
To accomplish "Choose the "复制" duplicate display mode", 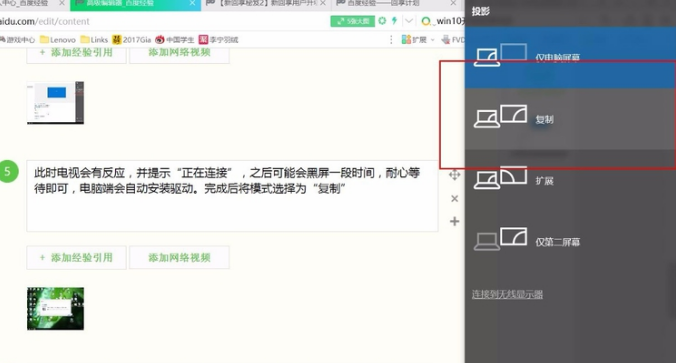I will [570, 119].
